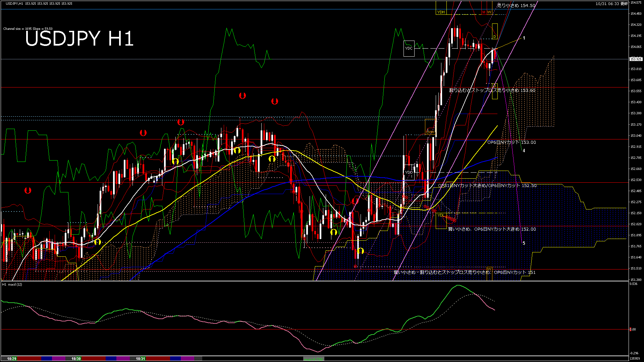Screen dimensions: 644x362
Task: Click a red down-arrow sell signal circle
Action: click(x=243, y=96)
